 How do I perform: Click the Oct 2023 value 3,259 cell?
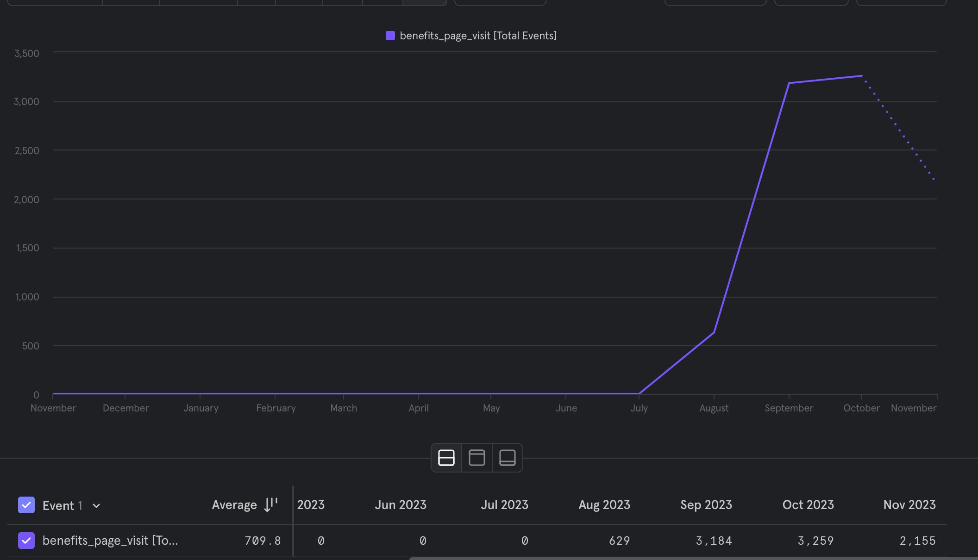point(815,541)
